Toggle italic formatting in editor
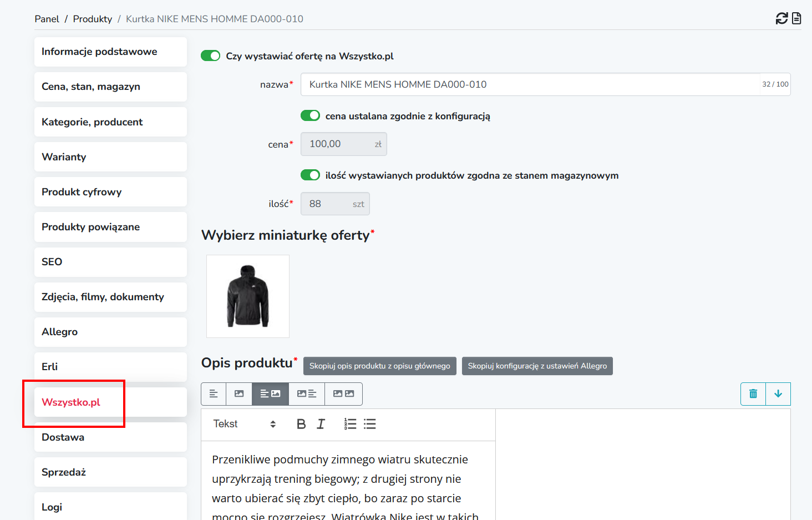The width and height of the screenshot is (812, 520). click(321, 424)
